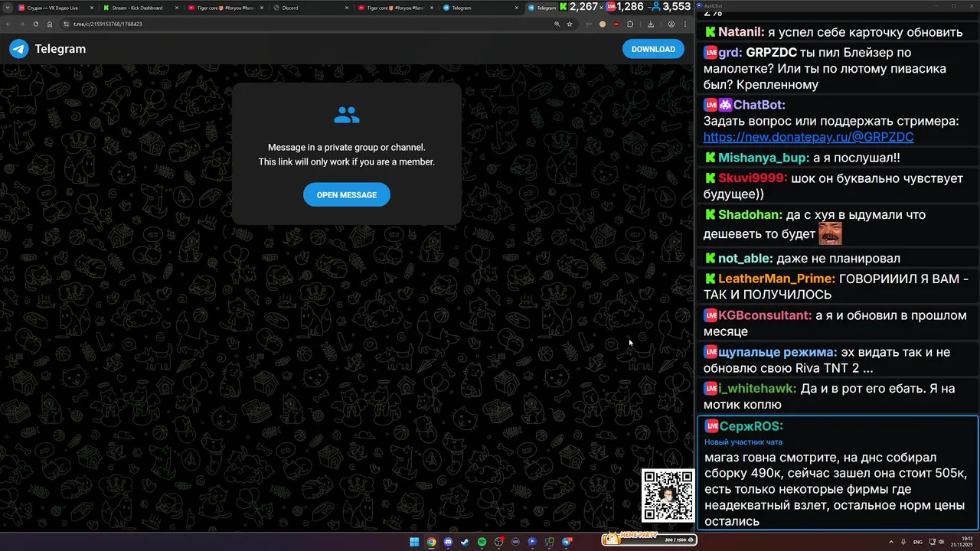Click the ENG language indicator

coord(918,542)
